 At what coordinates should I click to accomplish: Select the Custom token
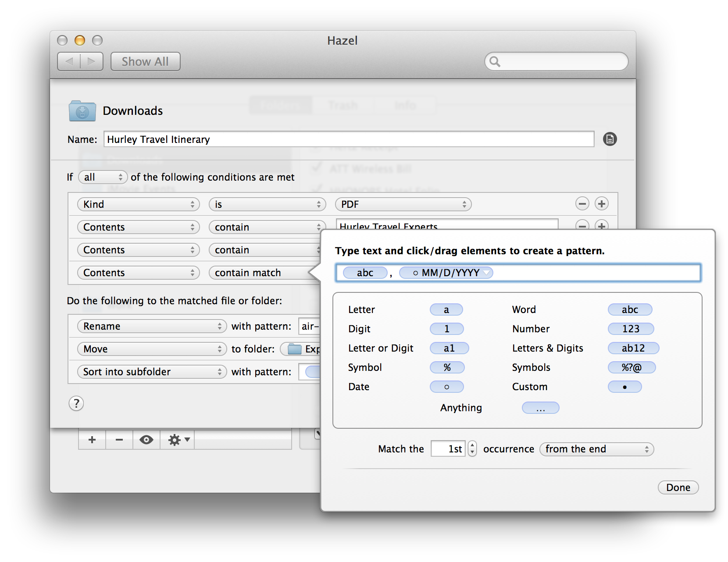coord(625,387)
